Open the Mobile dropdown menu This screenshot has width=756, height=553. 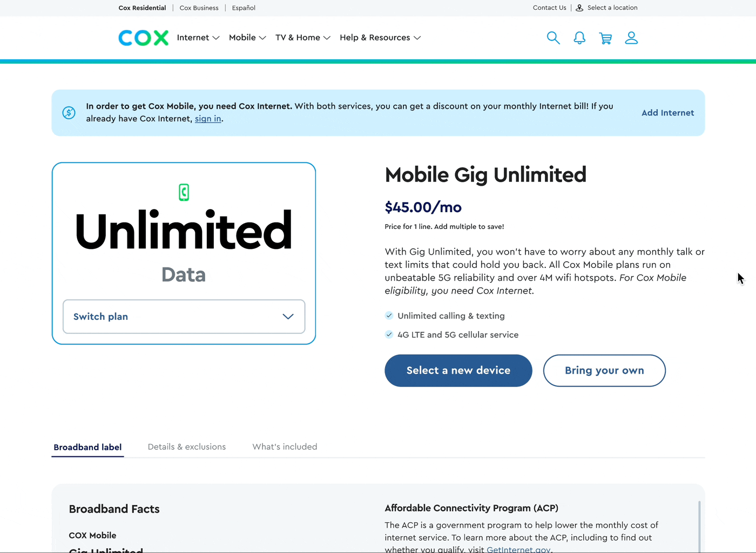[x=247, y=37]
